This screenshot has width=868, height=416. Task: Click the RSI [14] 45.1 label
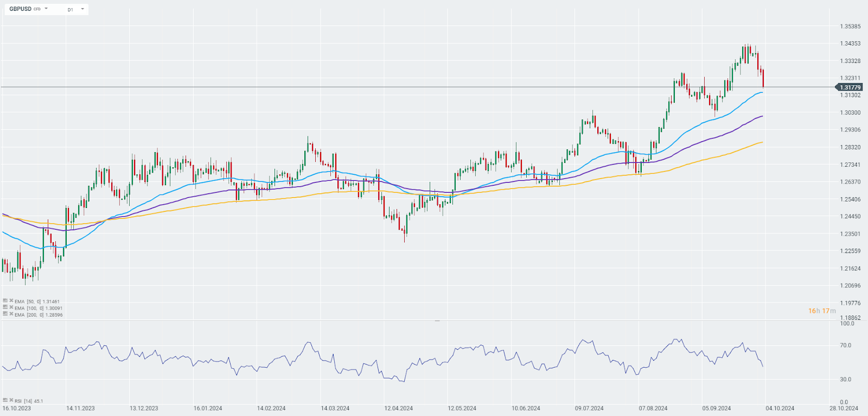[29, 401]
